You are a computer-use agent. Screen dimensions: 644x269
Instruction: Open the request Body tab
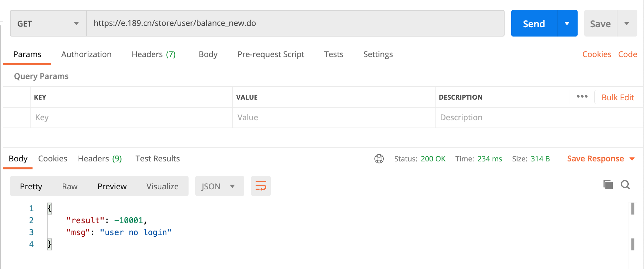point(208,54)
